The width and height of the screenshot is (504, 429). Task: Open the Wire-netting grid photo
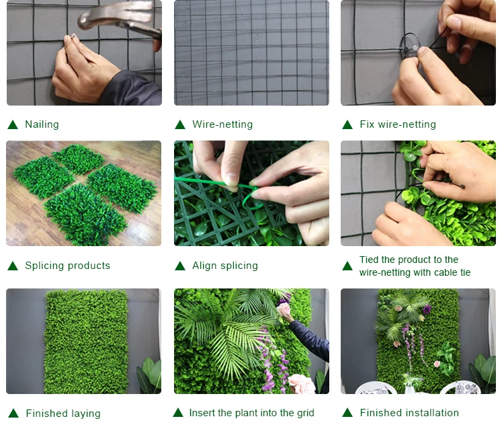tap(251, 52)
